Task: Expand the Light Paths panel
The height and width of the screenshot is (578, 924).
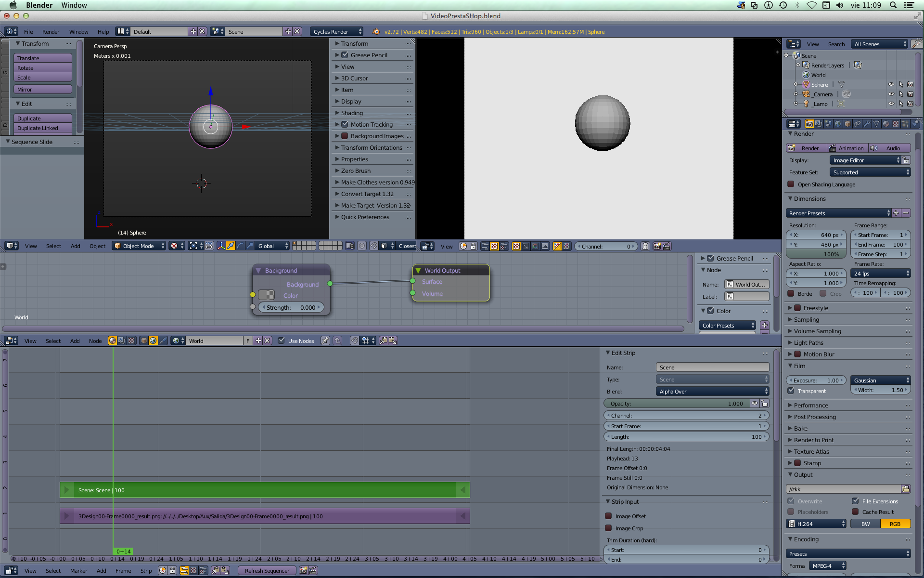Action: click(x=808, y=342)
